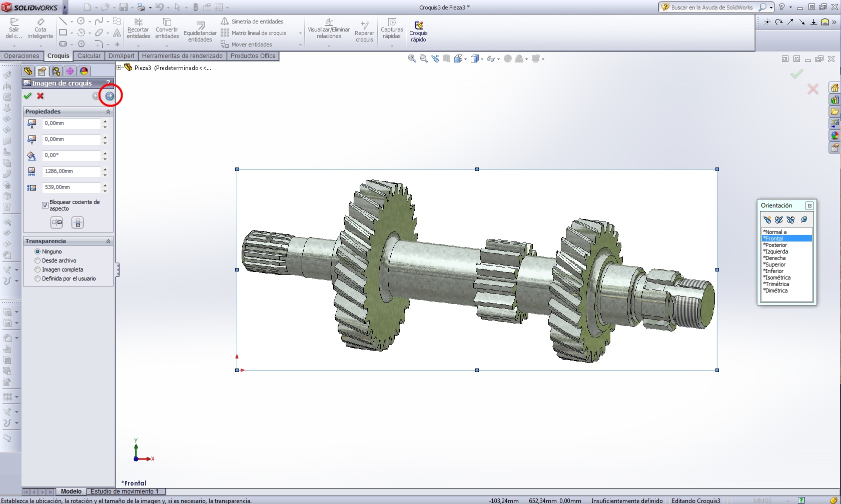
Task: Collapse the Propiedades section
Action: (x=108, y=112)
